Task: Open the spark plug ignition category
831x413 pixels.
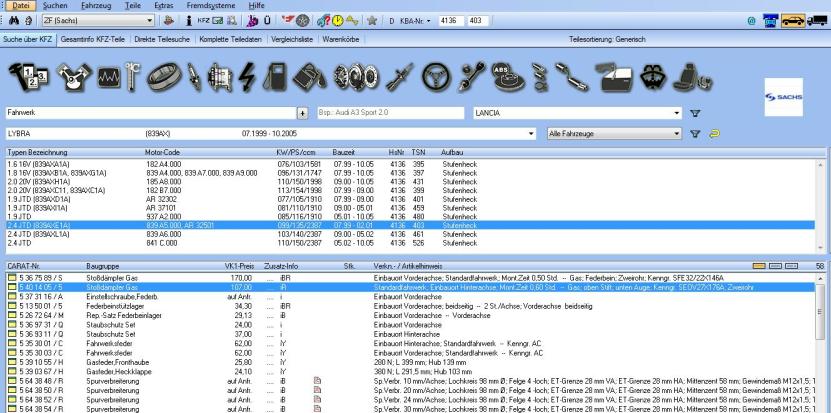Action: click(194, 77)
